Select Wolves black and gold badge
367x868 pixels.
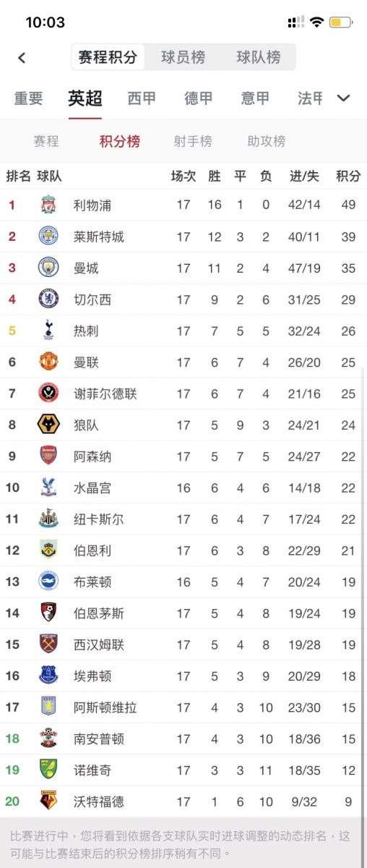[x=48, y=425]
